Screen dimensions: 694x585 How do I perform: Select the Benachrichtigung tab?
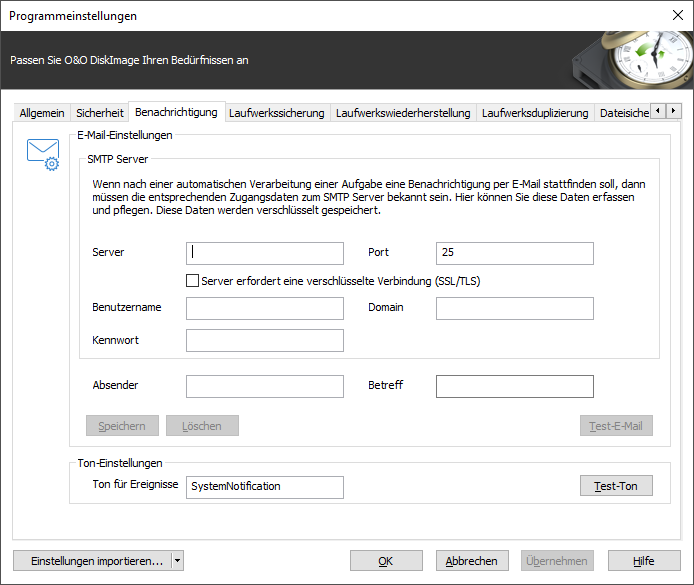(177, 112)
